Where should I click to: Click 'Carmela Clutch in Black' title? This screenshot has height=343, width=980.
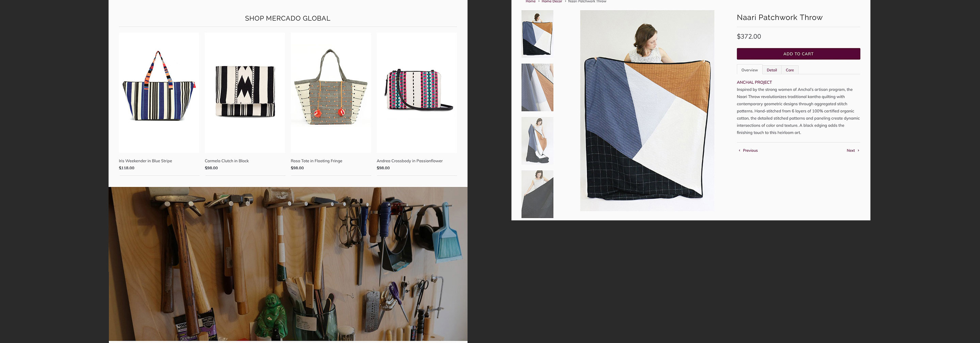227,161
